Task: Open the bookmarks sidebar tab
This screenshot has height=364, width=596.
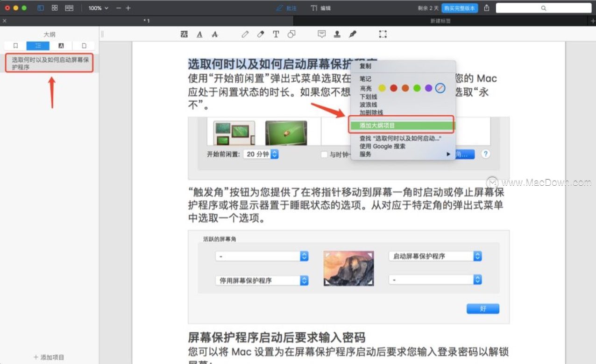Action: click(15, 46)
